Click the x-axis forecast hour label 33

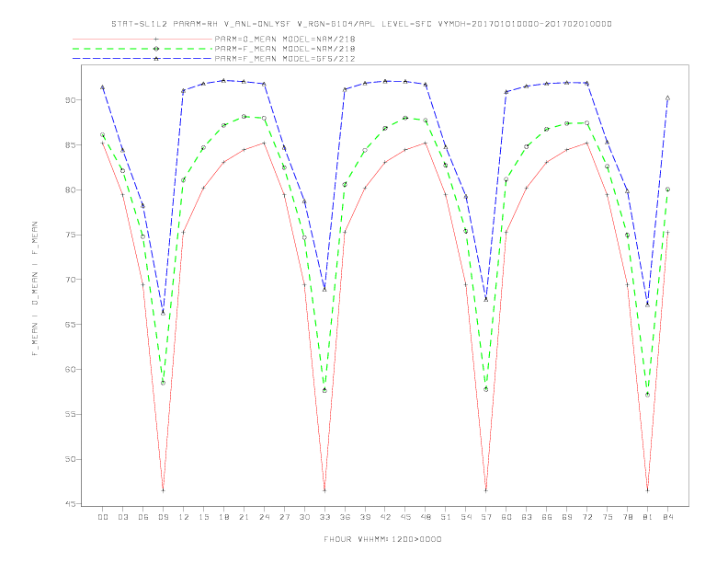coord(324,517)
